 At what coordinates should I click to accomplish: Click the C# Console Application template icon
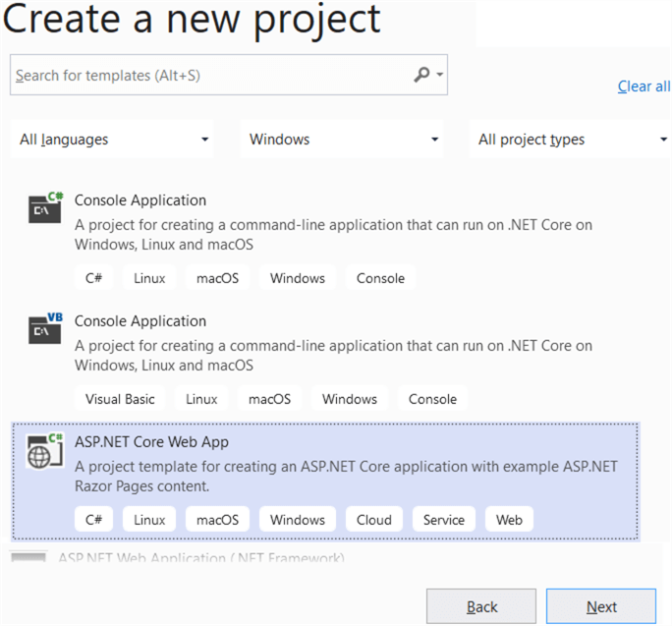point(45,207)
